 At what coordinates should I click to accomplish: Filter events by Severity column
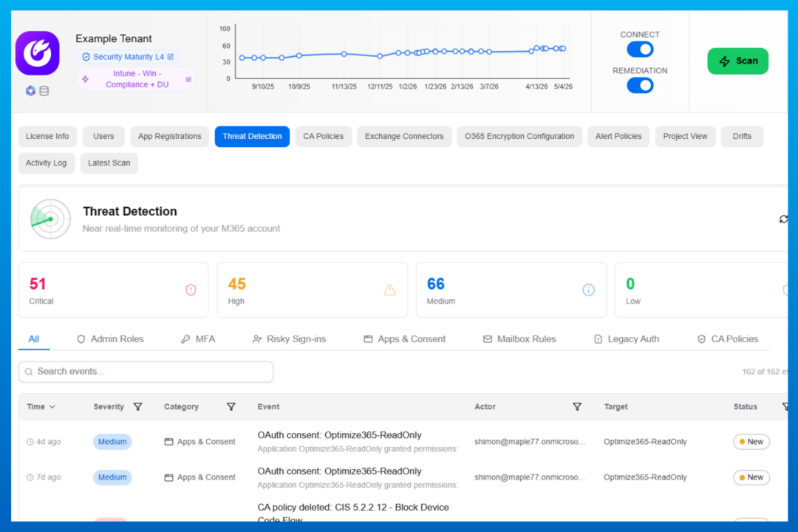tap(138, 407)
